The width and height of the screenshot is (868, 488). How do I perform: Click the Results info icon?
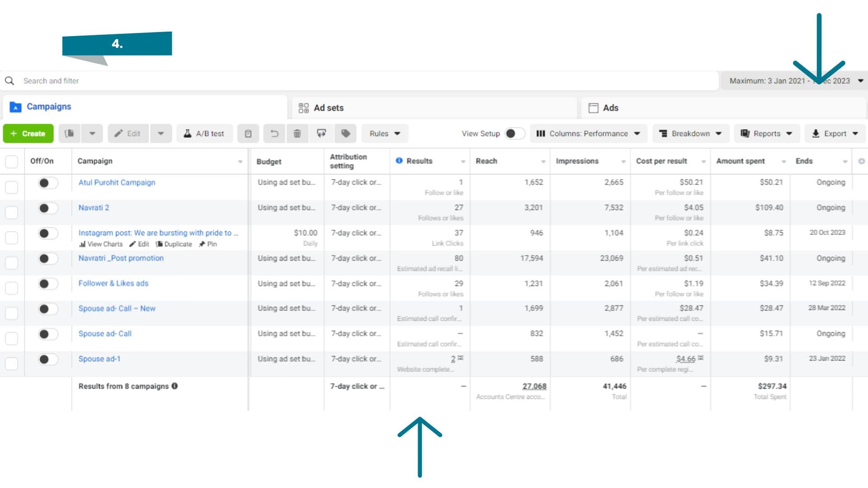pyautogui.click(x=399, y=160)
